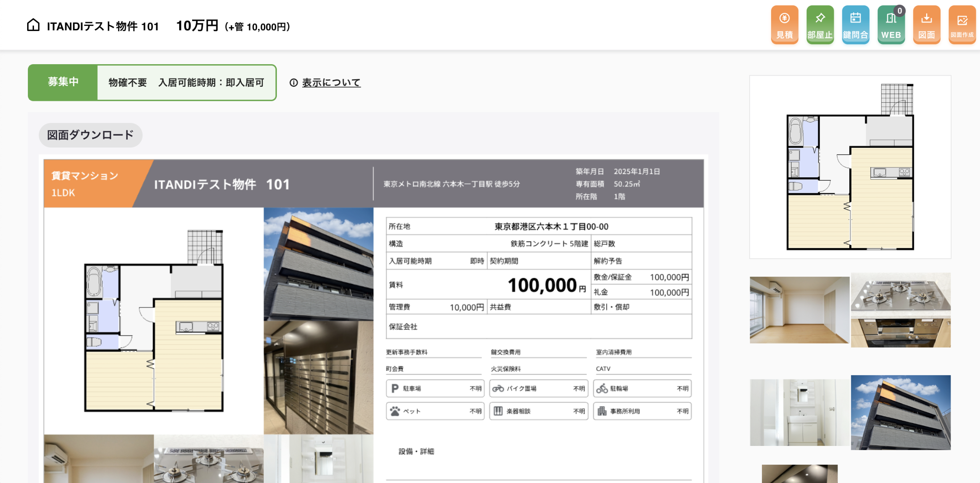Open the washroom vanity photo thumbnail

pos(799,412)
